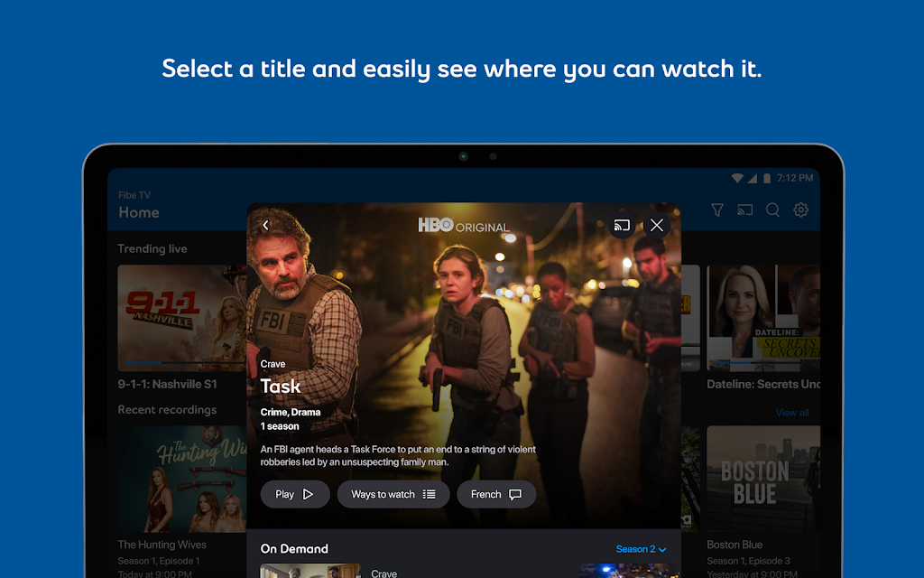The image size is (924, 578).
Task: Open the filter icon in the top bar
Action: pos(717,210)
